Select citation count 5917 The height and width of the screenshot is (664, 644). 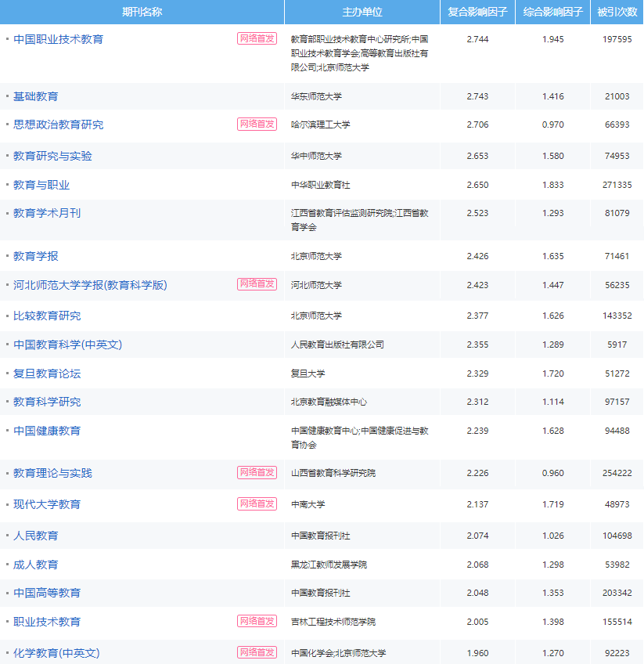point(617,345)
